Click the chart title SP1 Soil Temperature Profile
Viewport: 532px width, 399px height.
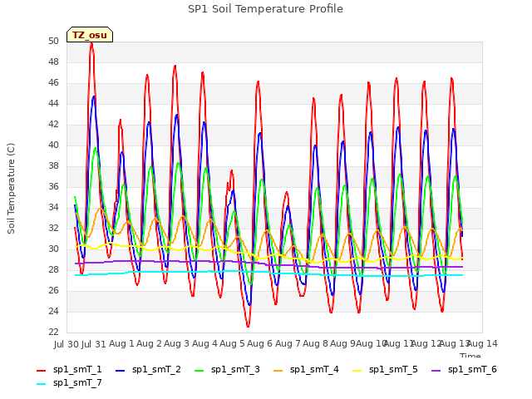point(265,9)
